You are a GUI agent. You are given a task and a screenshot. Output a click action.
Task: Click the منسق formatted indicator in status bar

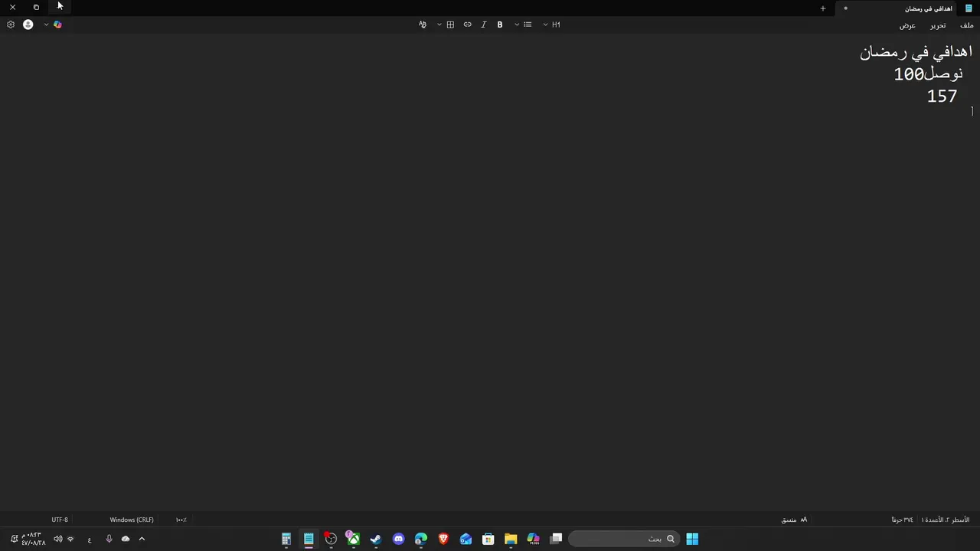pos(794,520)
